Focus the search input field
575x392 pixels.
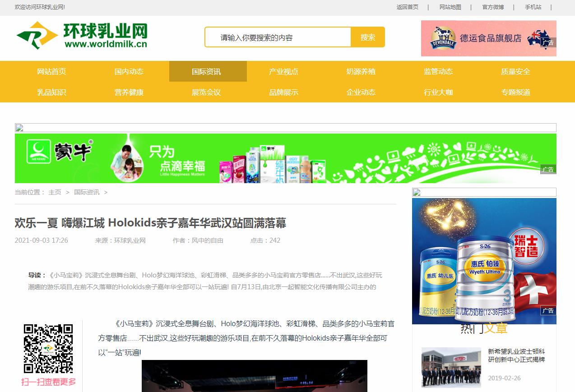click(x=278, y=37)
